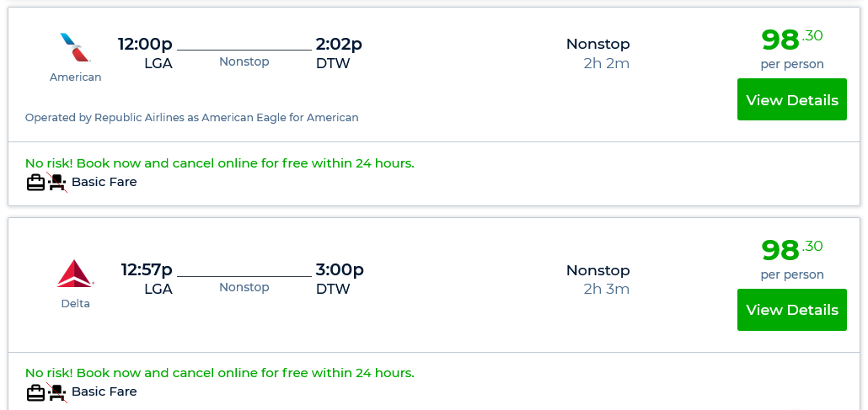Click the American Airlines logo icon

tap(75, 47)
